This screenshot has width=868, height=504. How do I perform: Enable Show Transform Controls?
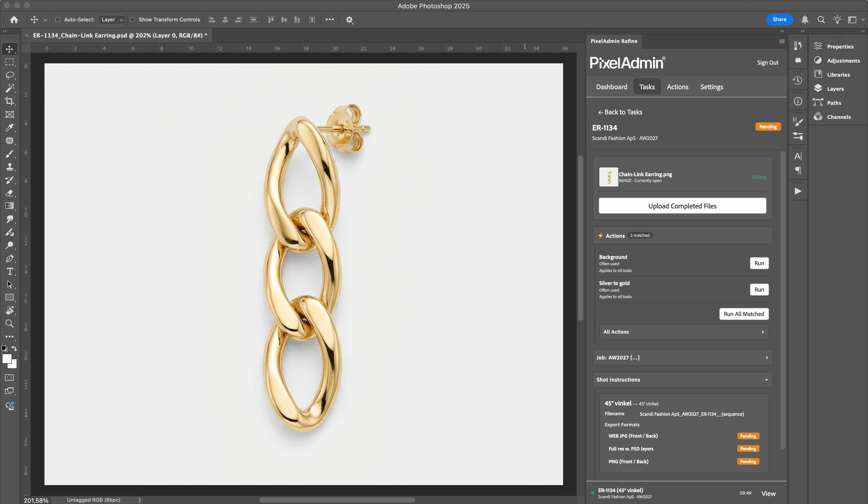point(132,20)
